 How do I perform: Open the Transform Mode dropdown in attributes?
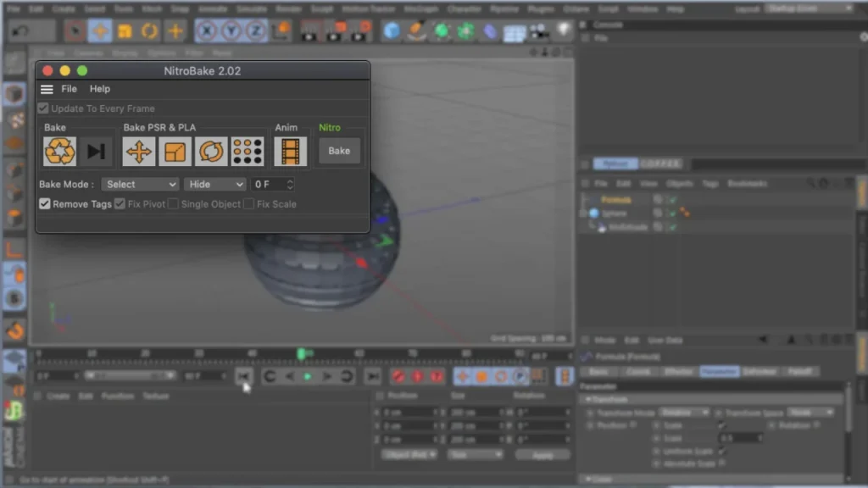684,413
